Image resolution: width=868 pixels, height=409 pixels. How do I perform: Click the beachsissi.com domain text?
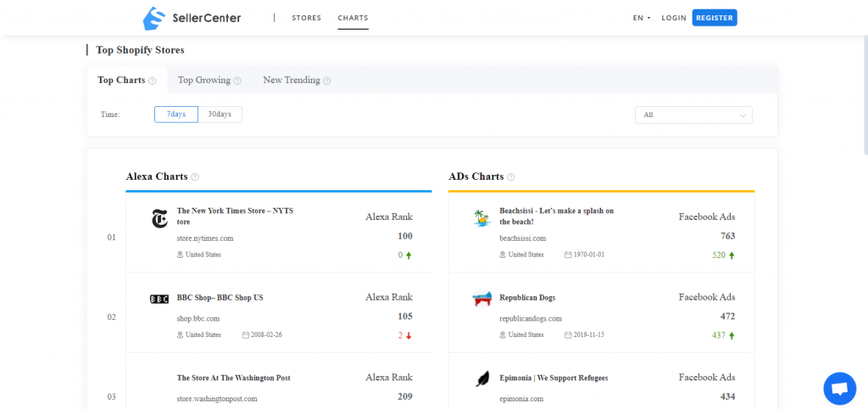click(x=522, y=238)
